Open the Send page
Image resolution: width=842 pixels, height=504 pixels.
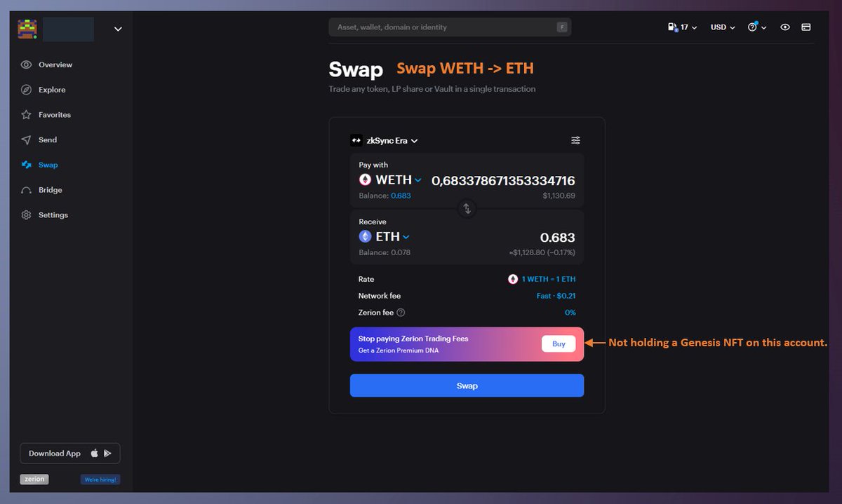click(39, 140)
